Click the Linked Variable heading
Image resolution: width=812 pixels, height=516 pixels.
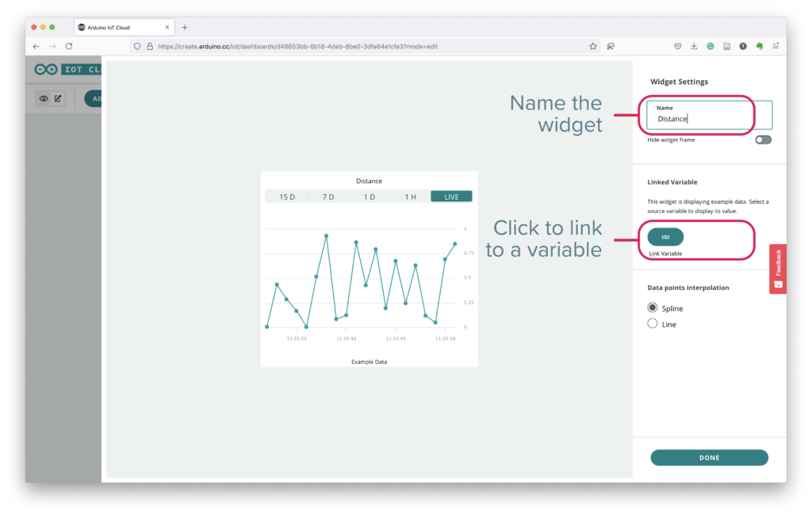(x=672, y=182)
